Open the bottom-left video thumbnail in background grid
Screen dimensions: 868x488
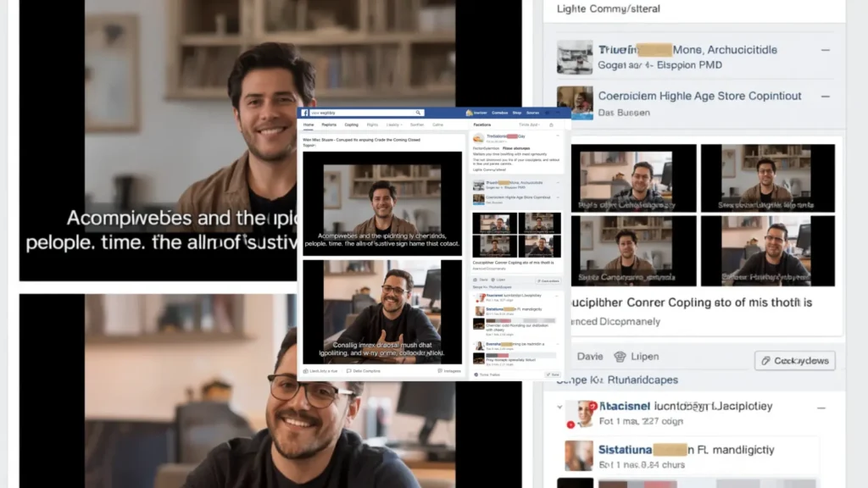click(634, 251)
